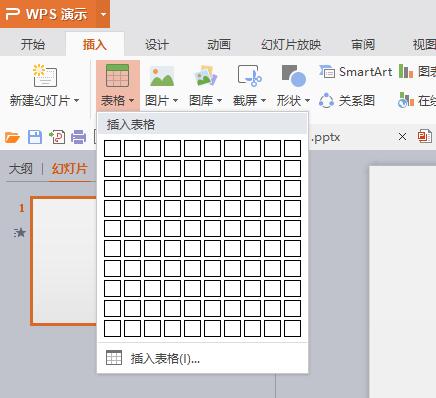This screenshot has width=436, height=398.
Task: Click the print icon
Action: (79, 137)
